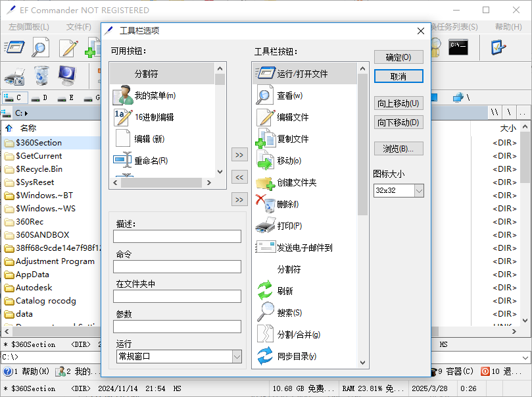Click the monitor icon in second toolbar row

click(x=67, y=76)
